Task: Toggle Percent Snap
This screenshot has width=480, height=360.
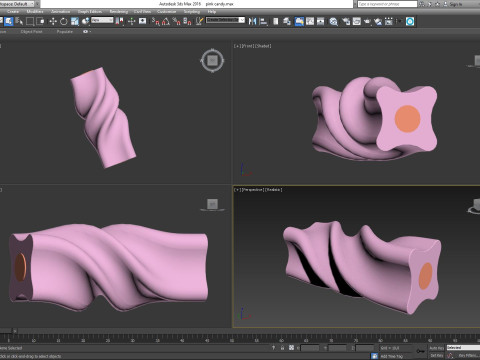Action: (x=177, y=21)
